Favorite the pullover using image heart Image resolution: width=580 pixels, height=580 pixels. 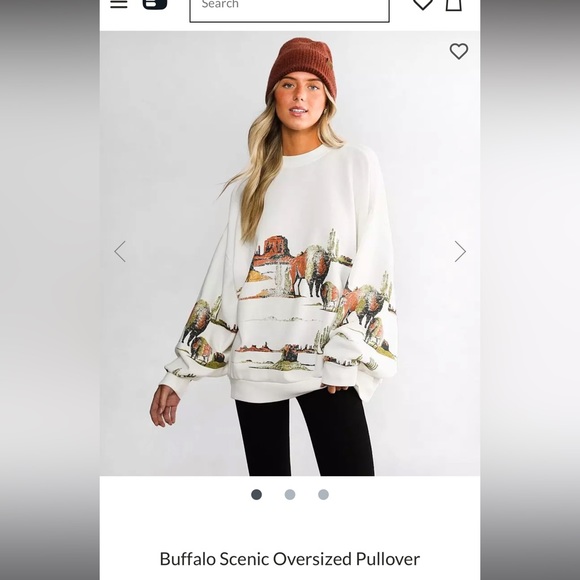point(459,51)
